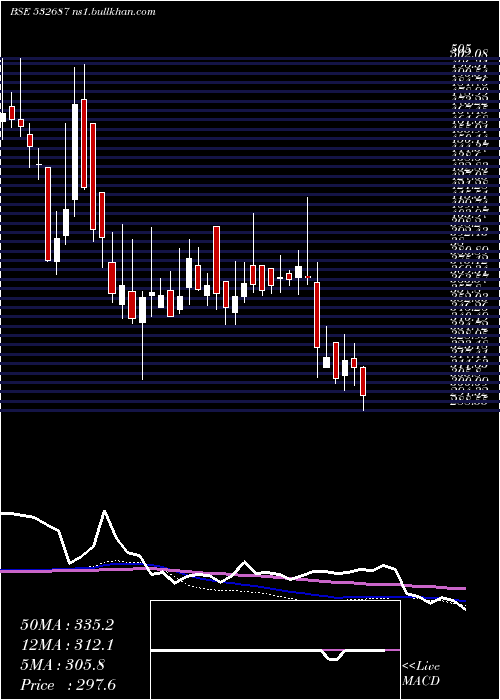The image size is (500, 700).
Task: Click the MACD histogram box
Action: coord(275,650)
